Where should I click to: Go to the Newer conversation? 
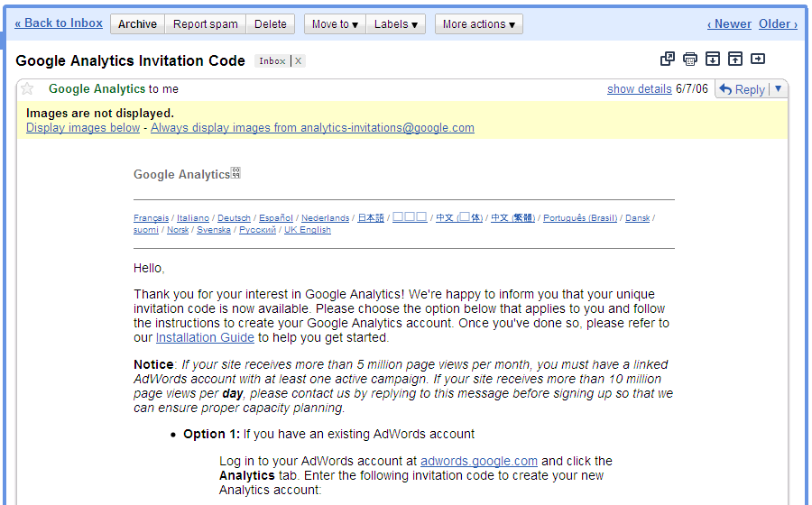click(x=729, y=23)
